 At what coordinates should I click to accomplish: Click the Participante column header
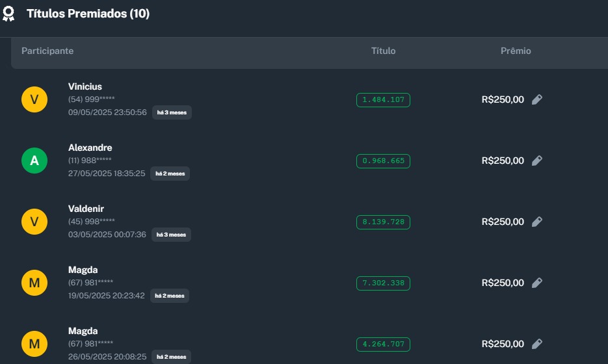[47, 51]
